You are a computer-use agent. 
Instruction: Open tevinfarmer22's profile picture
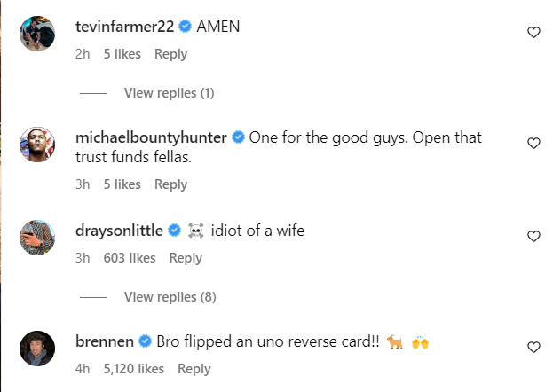[x=38, y=34]
